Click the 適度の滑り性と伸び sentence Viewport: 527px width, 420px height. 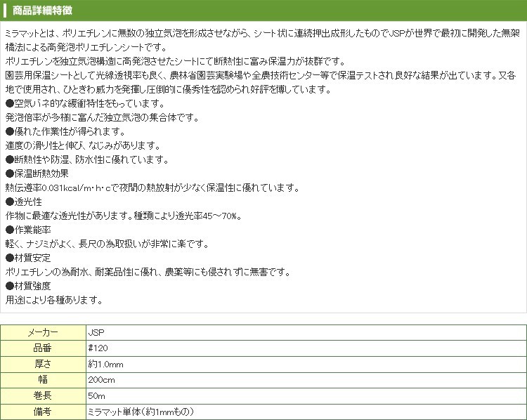(83, 145)
